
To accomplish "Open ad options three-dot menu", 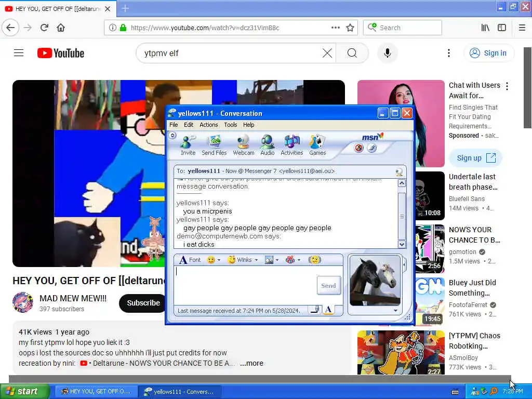I will pyautogui.click(x=507, y=86).
